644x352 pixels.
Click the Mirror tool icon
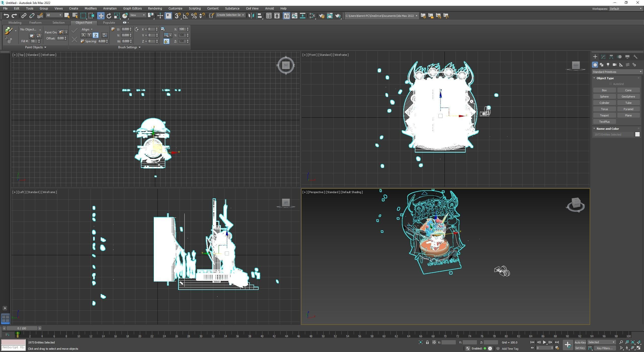(251, 16)
